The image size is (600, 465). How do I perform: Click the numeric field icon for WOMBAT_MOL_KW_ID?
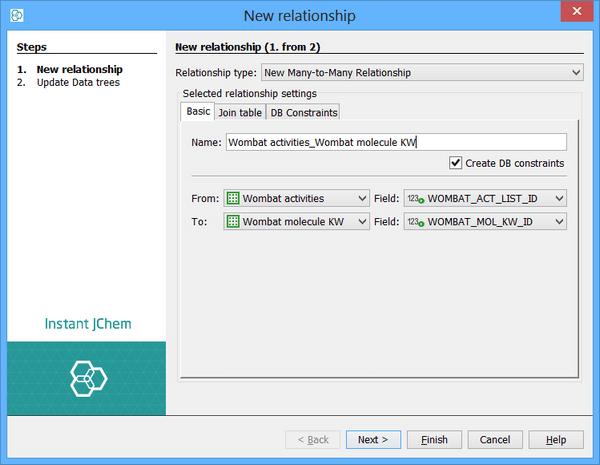coord(415,221)
